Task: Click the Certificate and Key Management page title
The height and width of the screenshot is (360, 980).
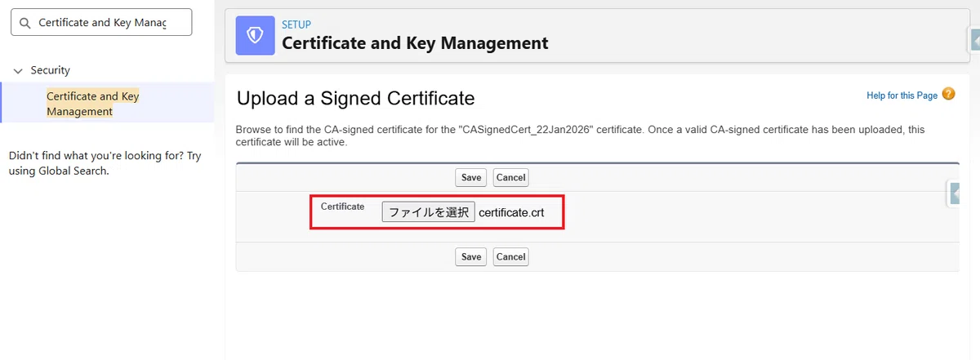Action: [x=415, y=43]
